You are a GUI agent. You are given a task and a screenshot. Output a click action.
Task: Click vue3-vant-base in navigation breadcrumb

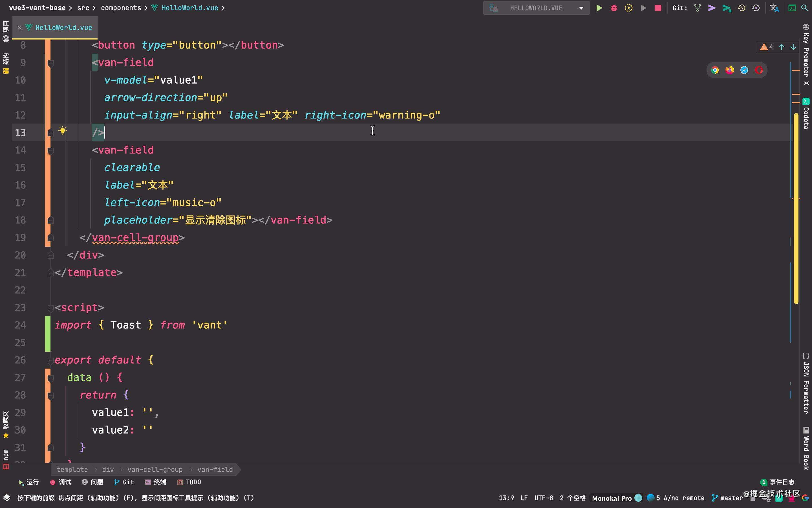(x=37, y=8)
